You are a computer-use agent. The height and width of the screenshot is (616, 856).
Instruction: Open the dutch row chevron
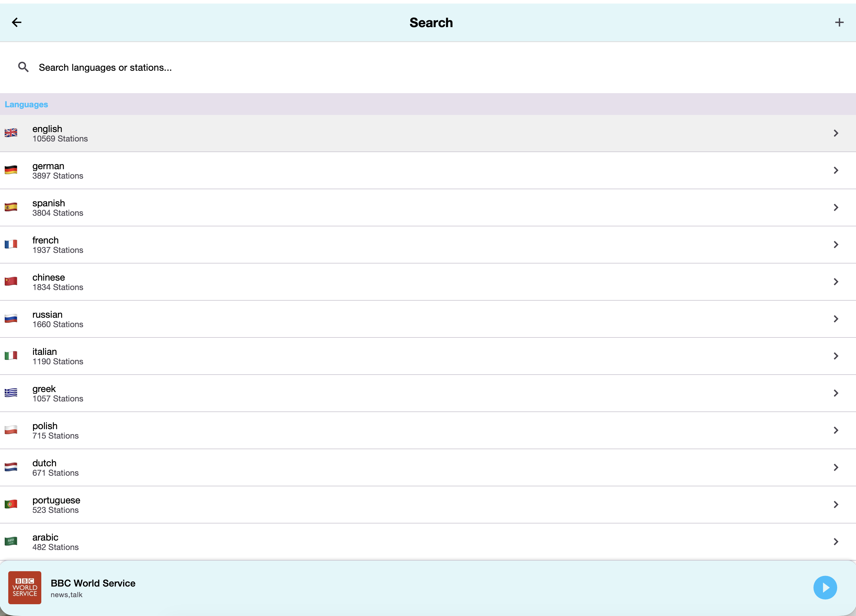coord(836,467)
